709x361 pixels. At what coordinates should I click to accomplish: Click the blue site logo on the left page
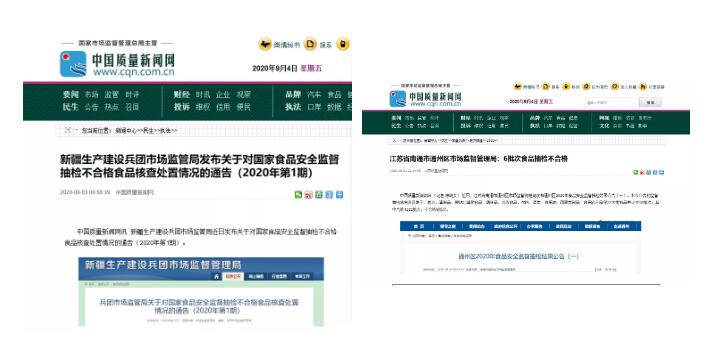coord(73,64)
